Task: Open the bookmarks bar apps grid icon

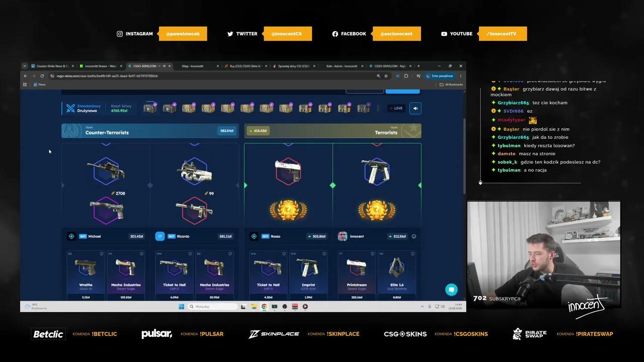Action: pyautogui.click(x=25, y=84)
